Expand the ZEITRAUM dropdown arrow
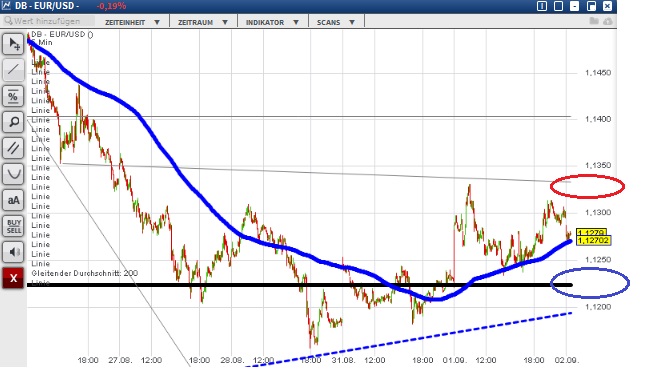Image resolution: width=652 pixels, height=386 pixels. (x=225, y=22)
